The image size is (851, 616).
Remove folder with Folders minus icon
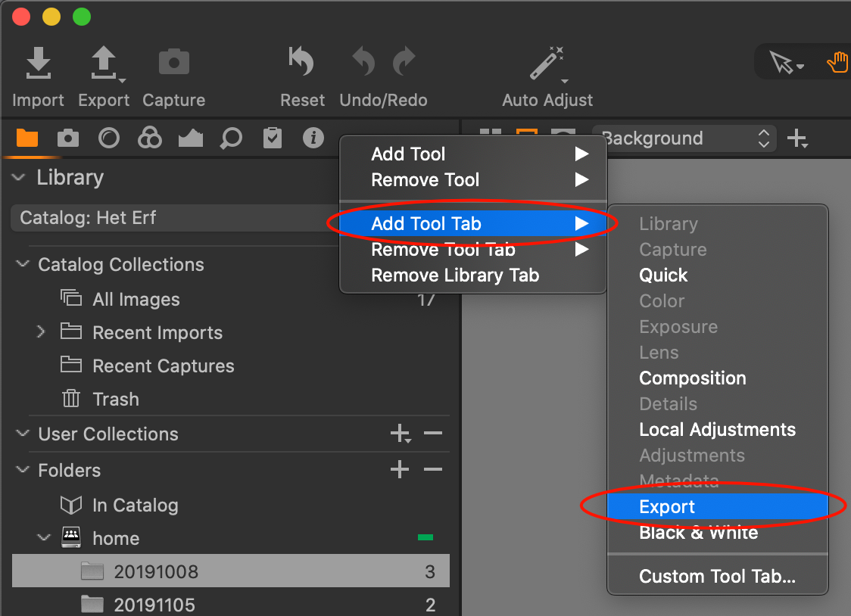433,470
